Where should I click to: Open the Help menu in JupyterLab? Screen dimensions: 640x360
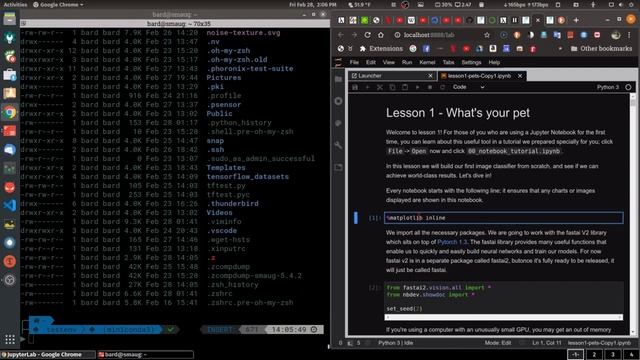point(494,62)
